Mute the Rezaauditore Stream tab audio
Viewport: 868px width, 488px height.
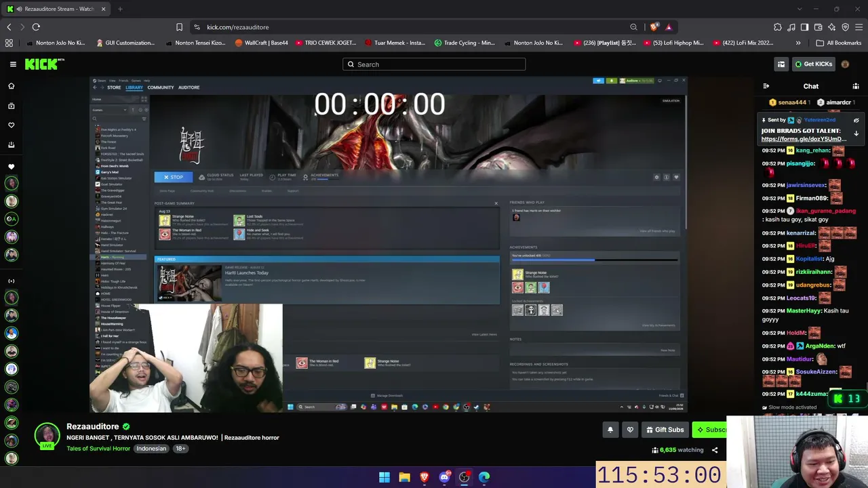click(x=18, y=9)
